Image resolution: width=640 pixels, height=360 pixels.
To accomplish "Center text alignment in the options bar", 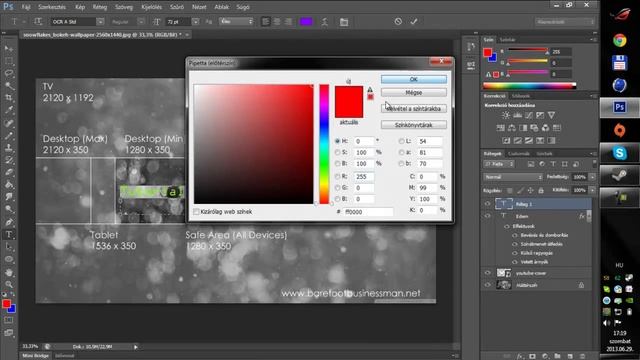I will [277, 22].
